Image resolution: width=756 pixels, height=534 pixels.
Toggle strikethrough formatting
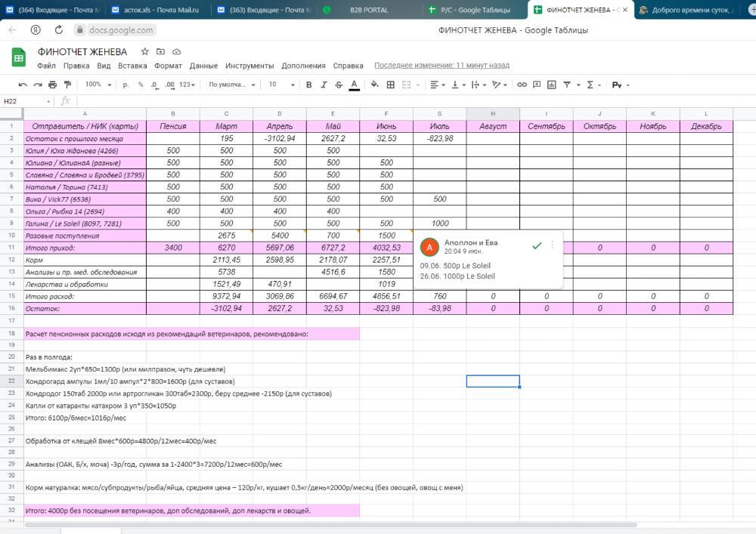[338, 85]
